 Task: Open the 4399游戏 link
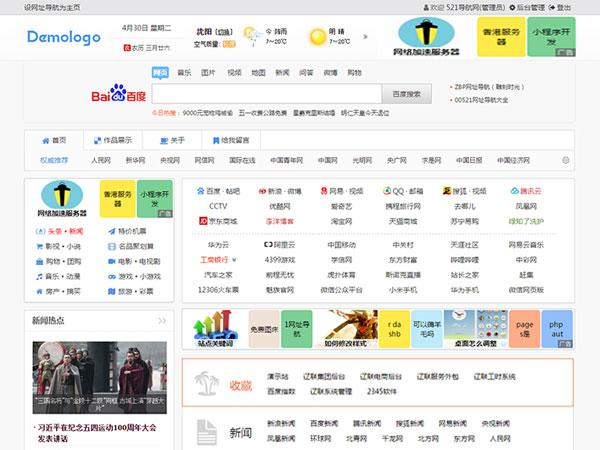click(280, 260)
